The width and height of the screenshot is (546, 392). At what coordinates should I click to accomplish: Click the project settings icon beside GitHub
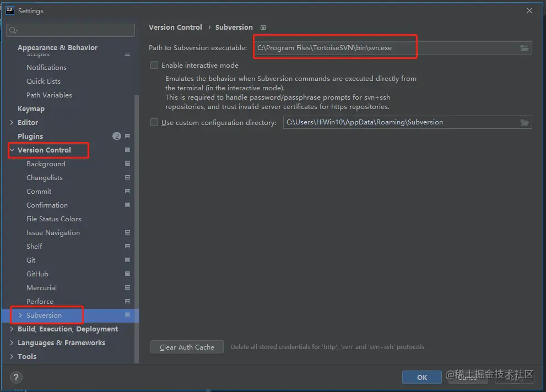pos(127,274)
